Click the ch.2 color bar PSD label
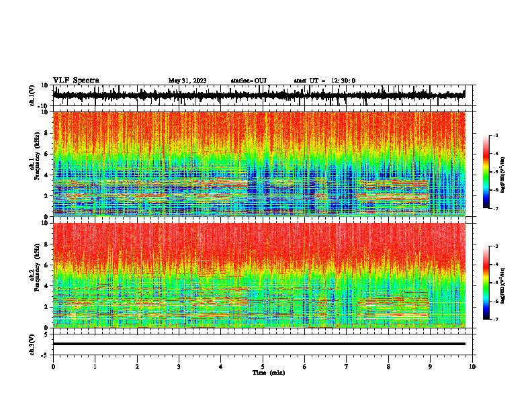The height and width of the screenshot is (411, 532). coord(503,285)
